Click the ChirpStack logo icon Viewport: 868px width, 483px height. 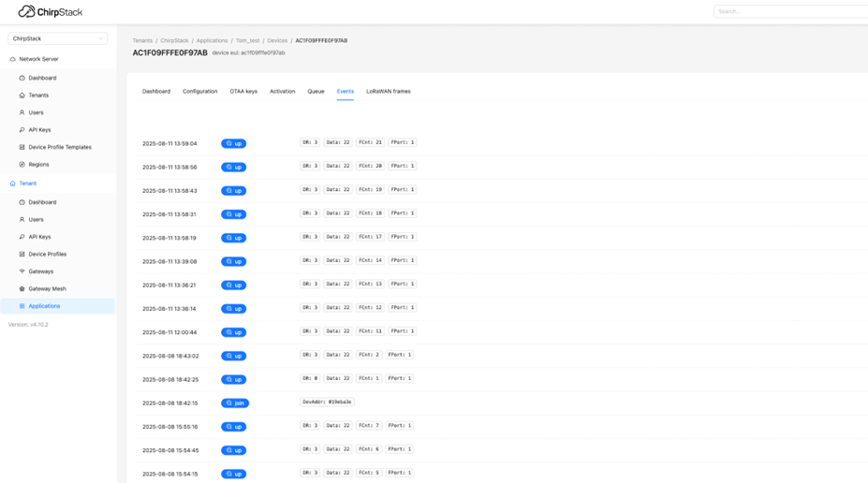point(26,11)
